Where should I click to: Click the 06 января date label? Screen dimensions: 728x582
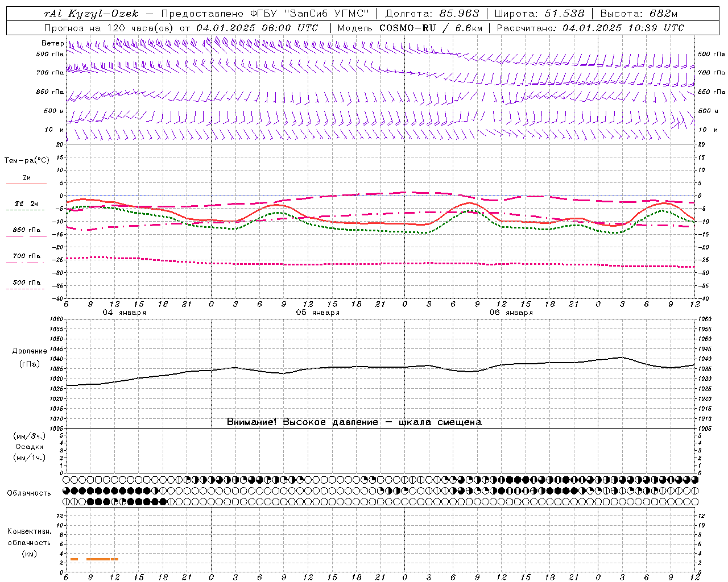pyautogui.click(x=511, y=313)
